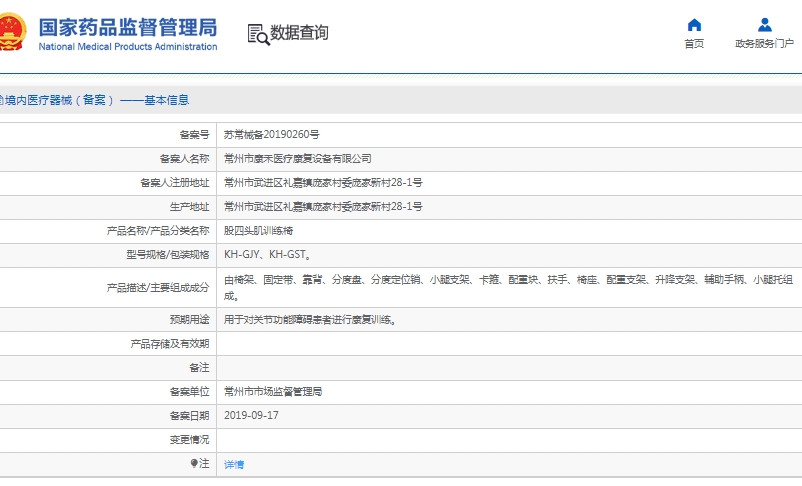
Task: Open the 数据查询 data query icon
Action: 258,34
